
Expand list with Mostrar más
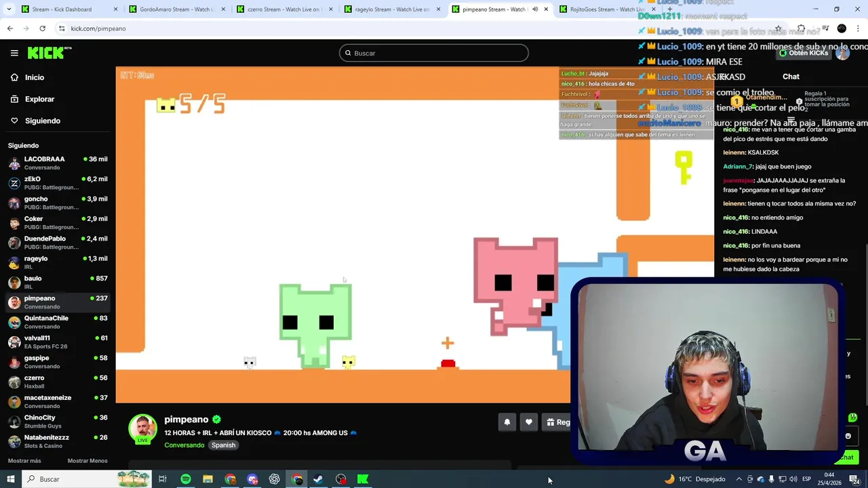click(24, 461)
